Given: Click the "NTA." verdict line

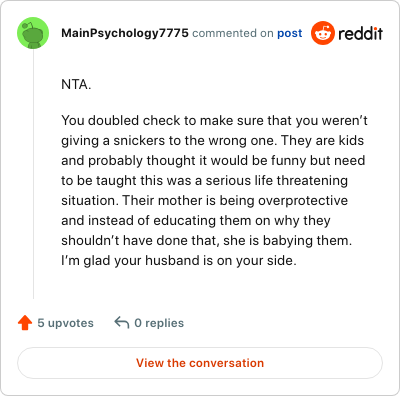Looking at the screenshot, I should [x=76, y=85].
